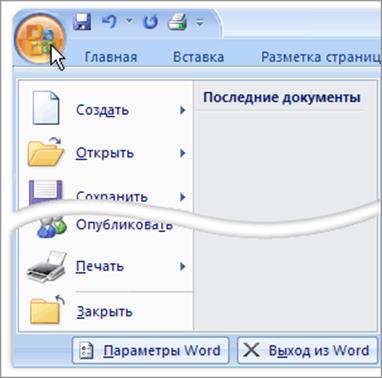Choose Опубликовать in the Office menu

pos(124,225)
